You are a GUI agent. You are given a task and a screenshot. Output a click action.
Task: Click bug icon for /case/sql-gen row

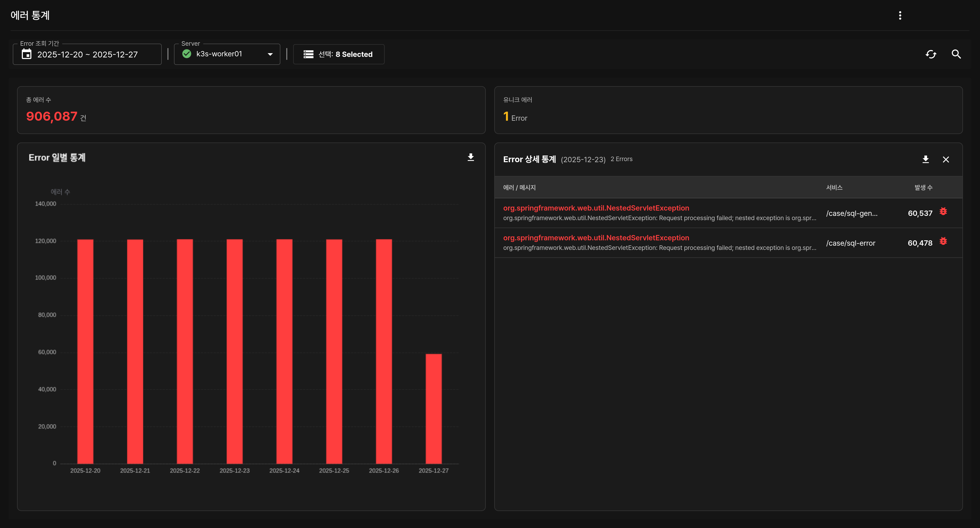(943, 211)
